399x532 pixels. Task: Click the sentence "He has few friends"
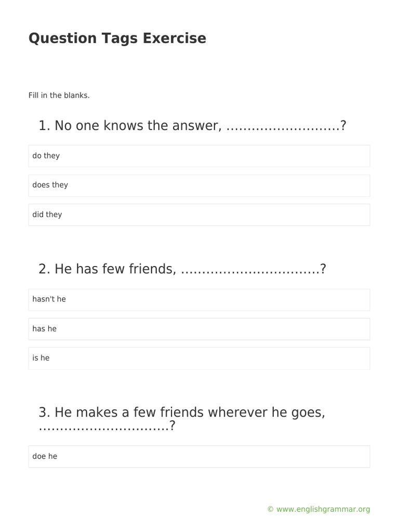pos(115,269)
